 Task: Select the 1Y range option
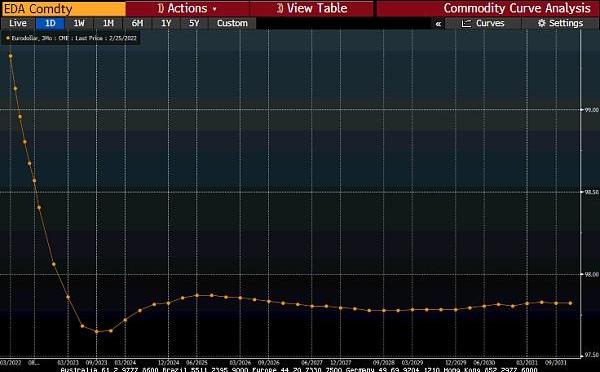pyautogui.click(x=166, y=23)
